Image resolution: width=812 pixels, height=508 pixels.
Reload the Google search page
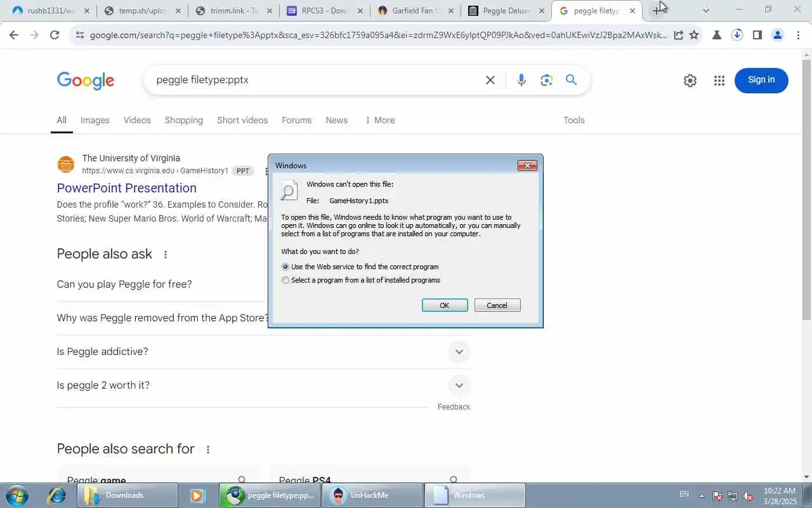[x=55, y=35]
